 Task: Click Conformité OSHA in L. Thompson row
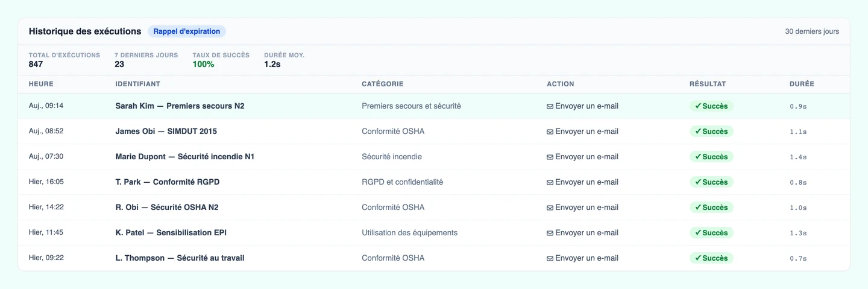393,258
